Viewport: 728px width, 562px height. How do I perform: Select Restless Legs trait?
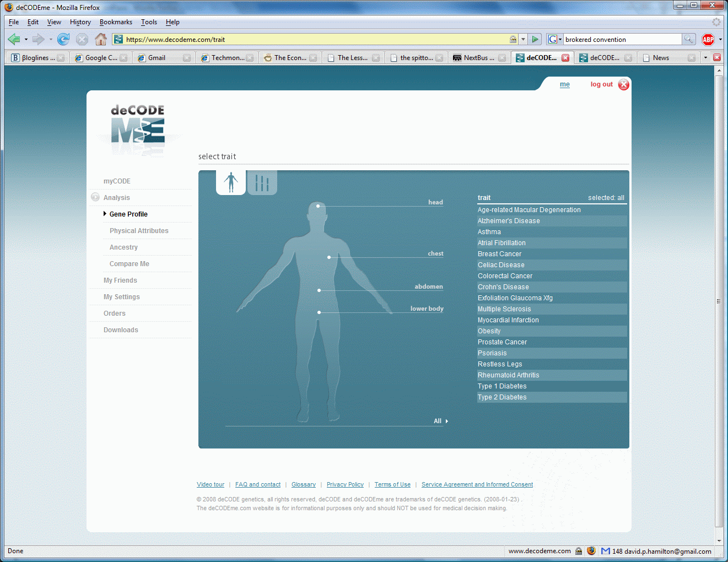(552, 364)
